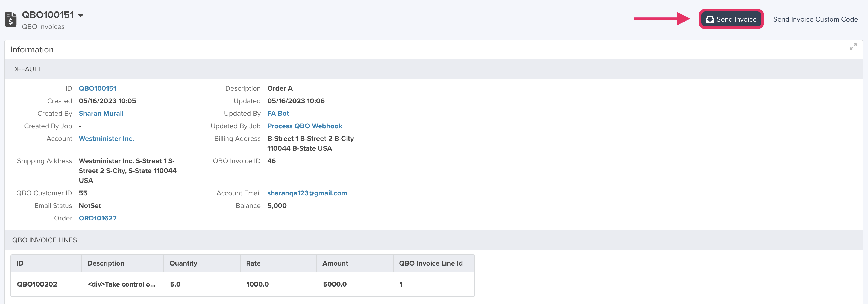Click Send Invoice Custom Code
This screenshot has width=868, height=304.
(815, 19)
